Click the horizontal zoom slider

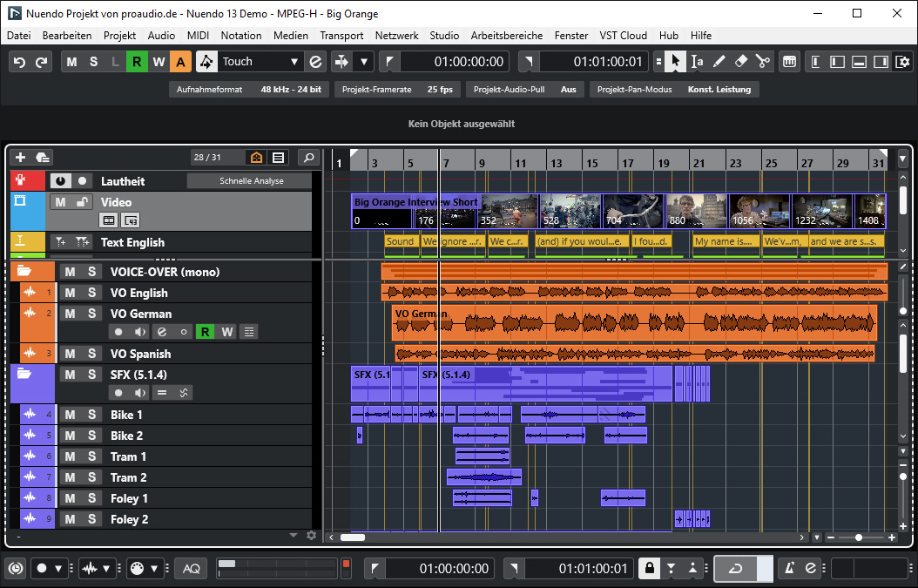tap(859, 537)
